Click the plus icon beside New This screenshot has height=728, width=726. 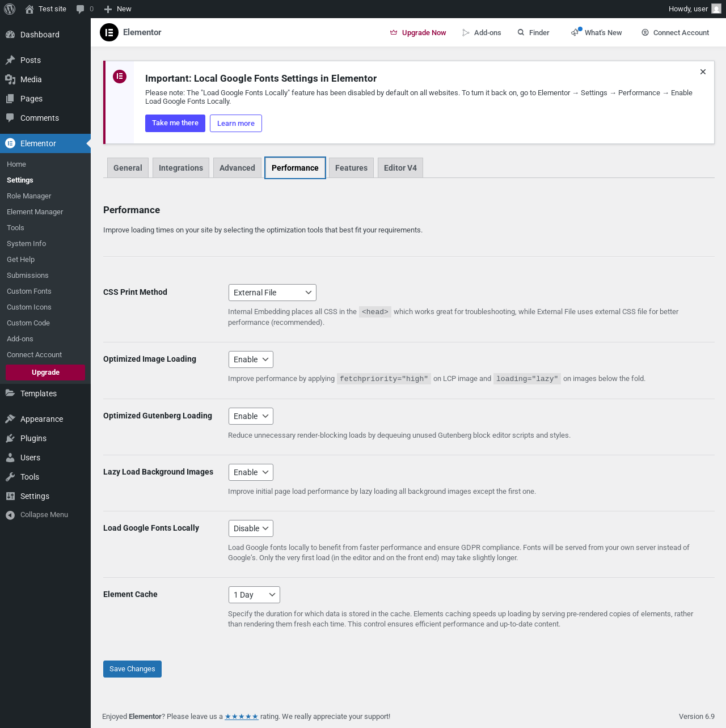pyautogui.click(x=108, y=9)
